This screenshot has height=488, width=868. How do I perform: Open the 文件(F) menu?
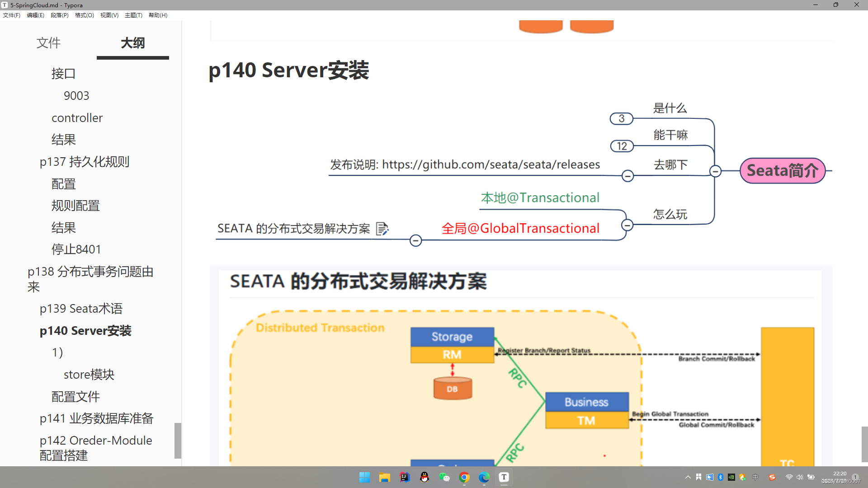[x=12, y=15]
